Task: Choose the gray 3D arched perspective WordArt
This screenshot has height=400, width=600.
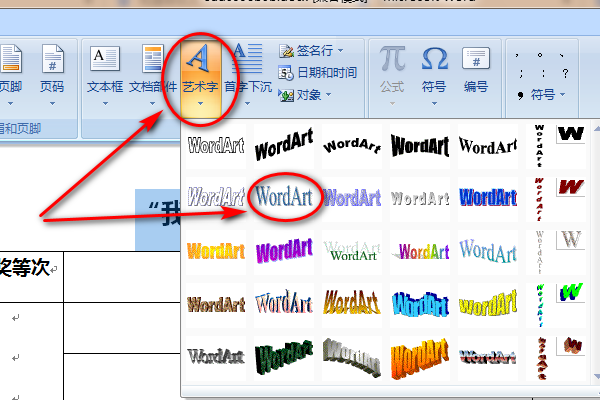Action: 352,358
